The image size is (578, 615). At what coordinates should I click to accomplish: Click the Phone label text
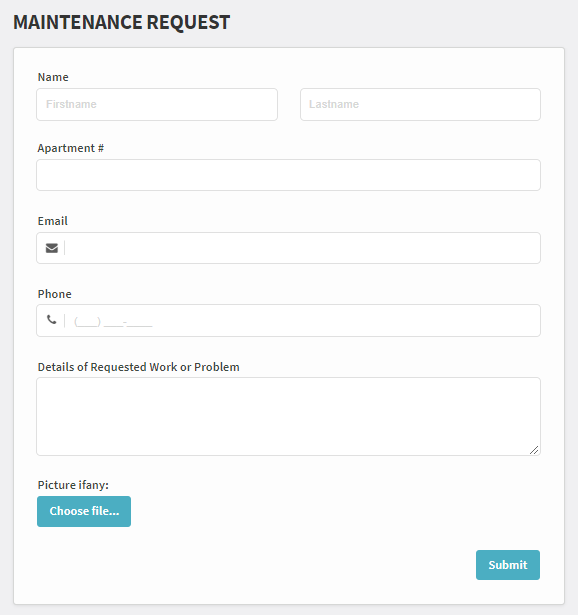click(55, 294)
